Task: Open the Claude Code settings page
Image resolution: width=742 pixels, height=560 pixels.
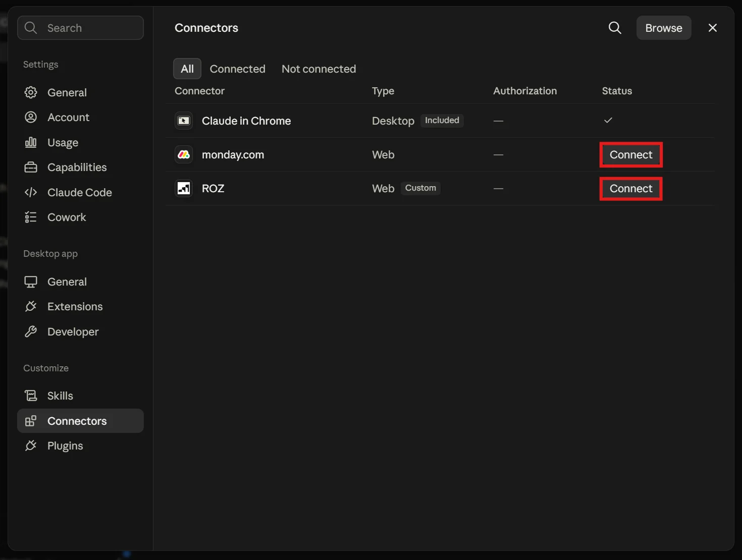Action: tap(80, 192)
